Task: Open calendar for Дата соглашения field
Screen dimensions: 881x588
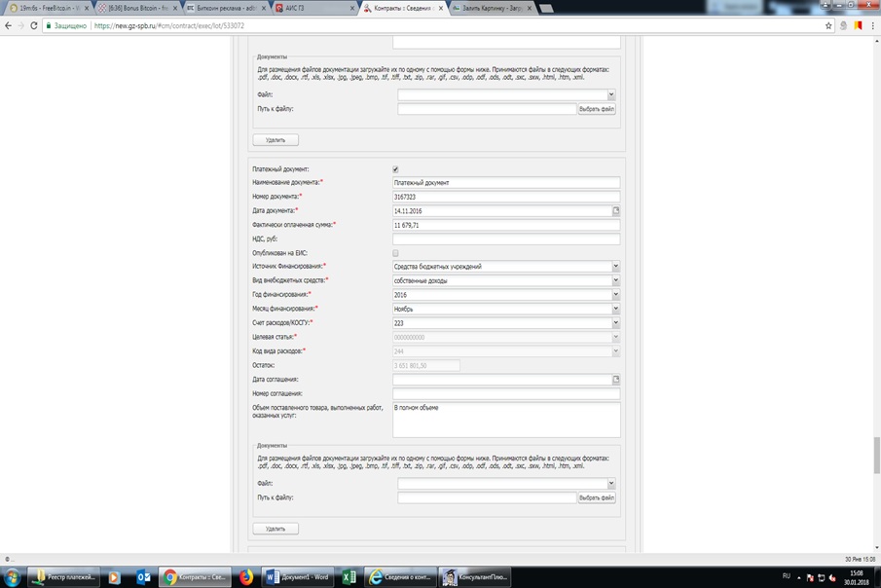Action: (616, 380)
